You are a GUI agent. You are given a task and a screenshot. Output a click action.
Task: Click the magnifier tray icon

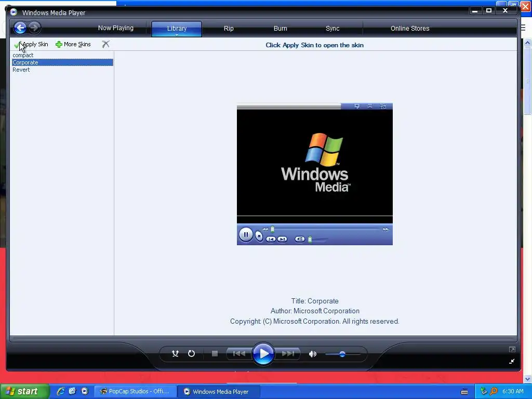click(x=494, y=391)
